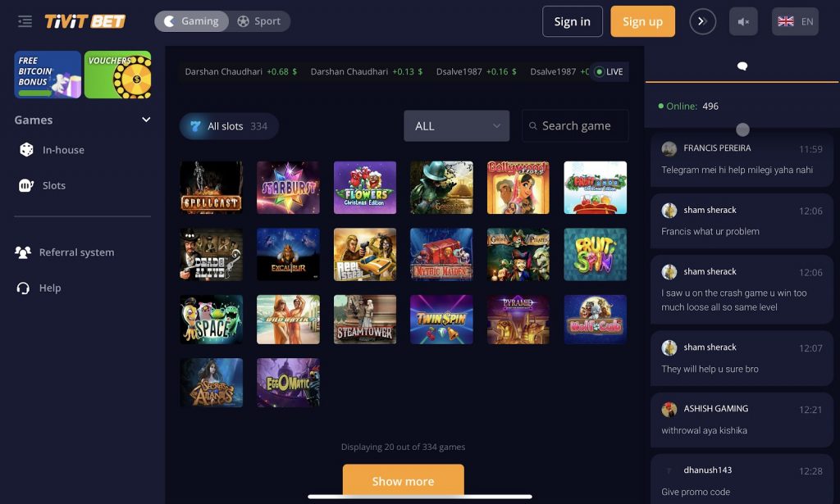Toggle sound with the muted speaker icon
This screenshot has height=504, width=840.
(x=743, y=21)
